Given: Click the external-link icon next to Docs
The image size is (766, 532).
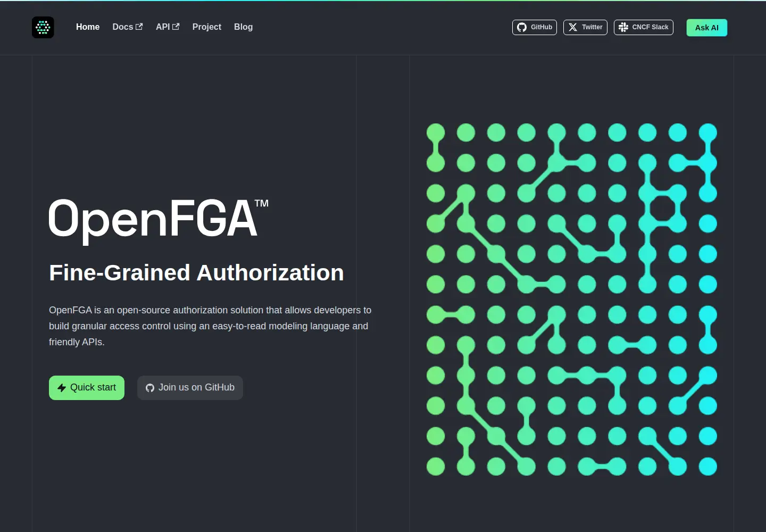Looking at the screenshot, I should 139,27.
